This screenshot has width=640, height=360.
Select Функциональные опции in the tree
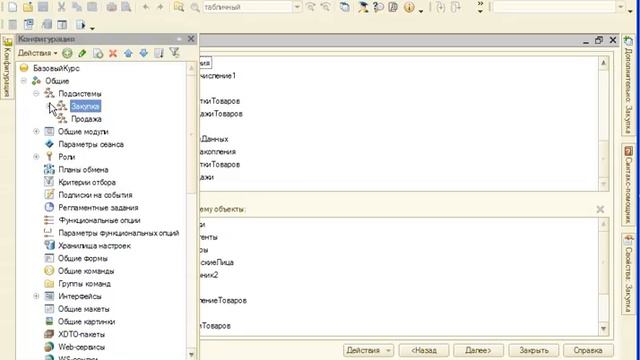coord(99,220)
